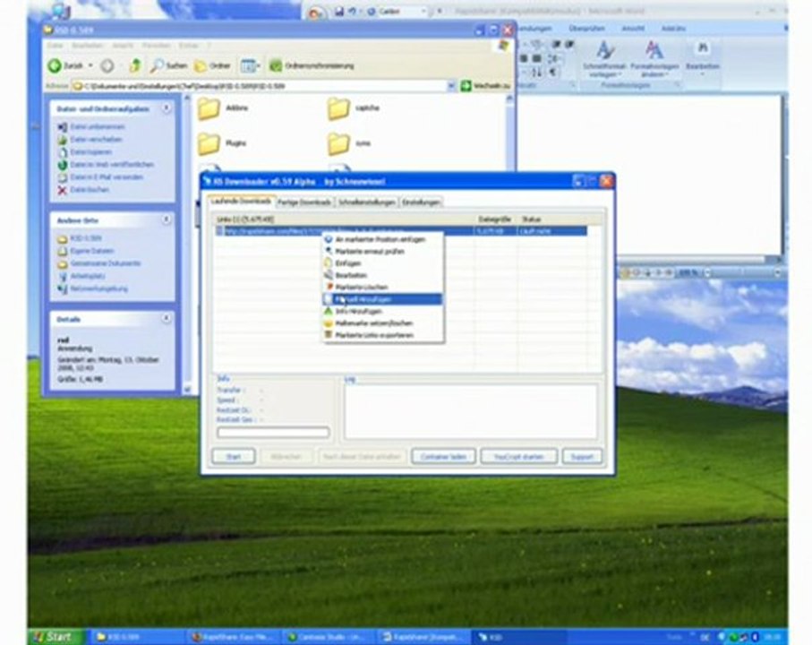Open Schnellformatvorlagen in Word ribbon

pos(603,60)
